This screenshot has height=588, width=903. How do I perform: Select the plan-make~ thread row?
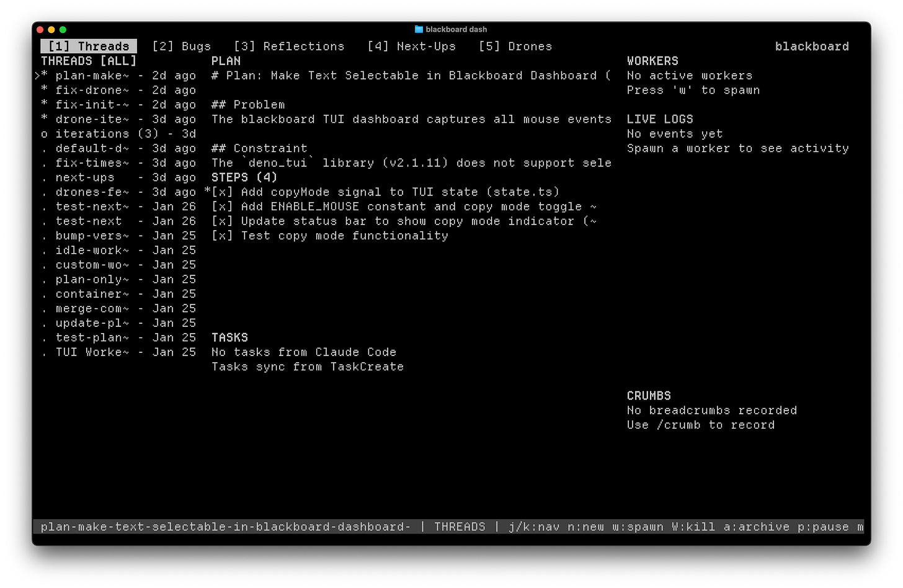click(118, 76)
